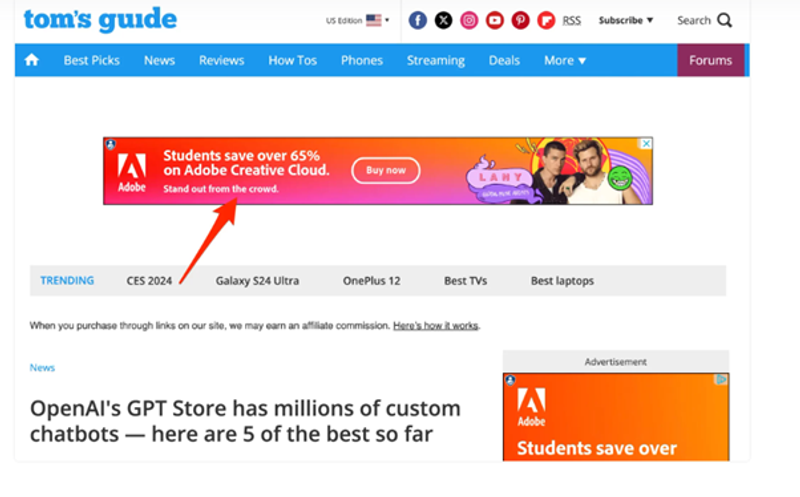Go to home via house icon

[32, 60]
